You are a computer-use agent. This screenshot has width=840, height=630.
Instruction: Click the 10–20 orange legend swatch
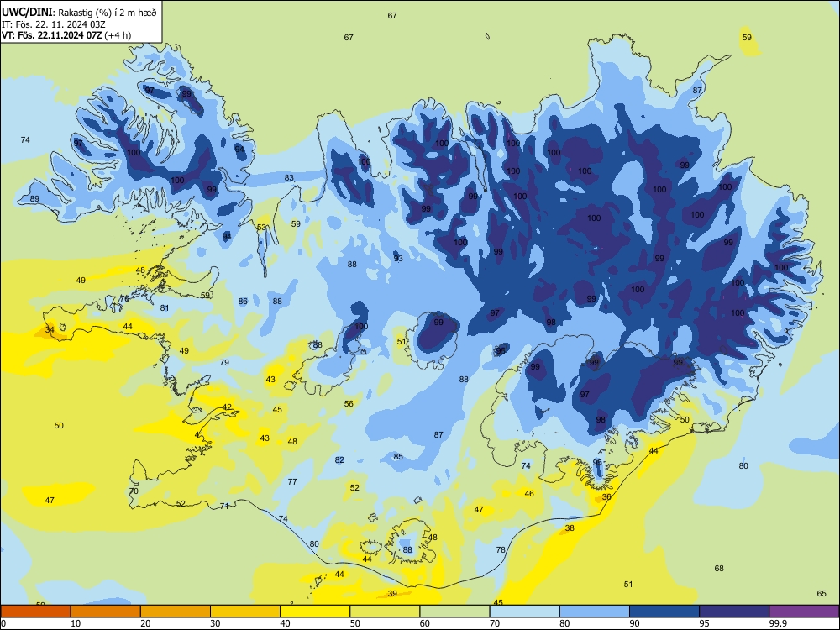coord(106,612)
